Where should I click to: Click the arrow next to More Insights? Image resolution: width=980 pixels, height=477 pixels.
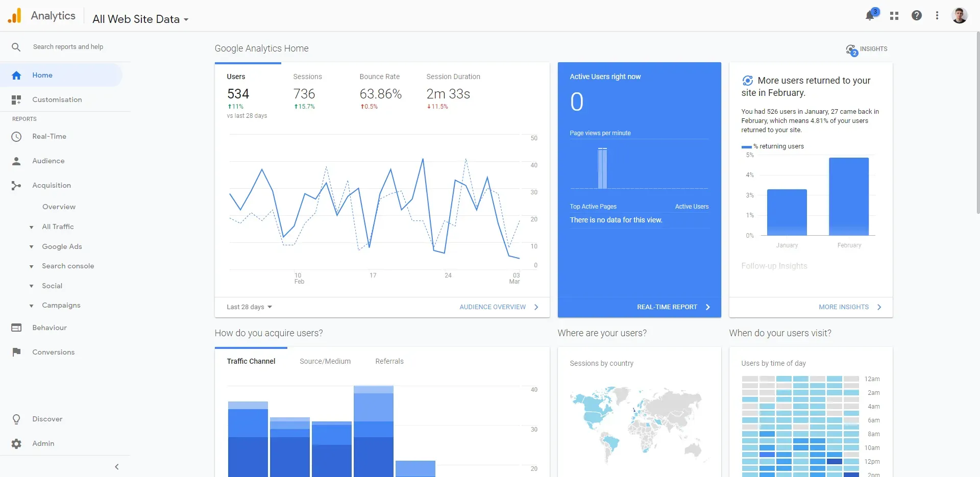coord(879,307)
